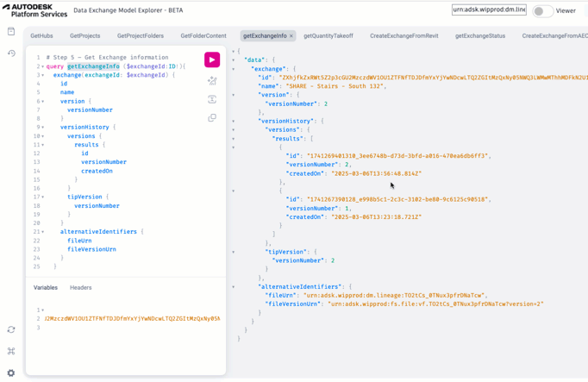Collapse alternativeIdentifiers block at line 21
Viewport: 588px width, 382px height.
pos(43,232)
